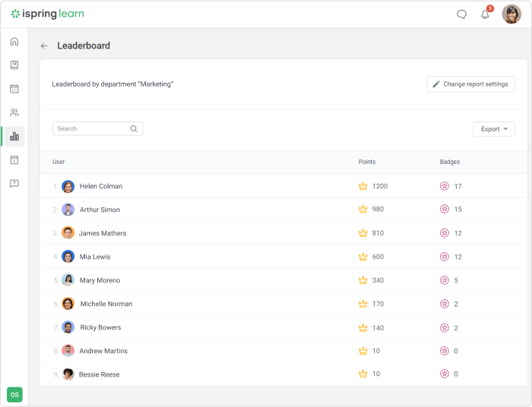Click the Leaderboard page title
This screenshot has width=532, height=407.
pyautogui.click(x=84, y=46)
